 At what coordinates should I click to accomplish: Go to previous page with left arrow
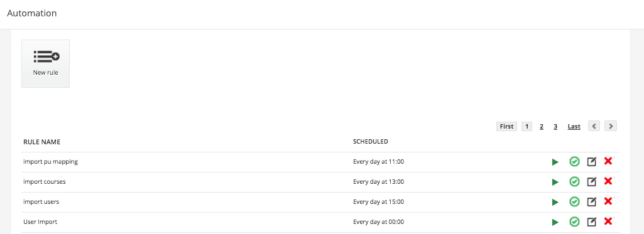pos(594,126)
